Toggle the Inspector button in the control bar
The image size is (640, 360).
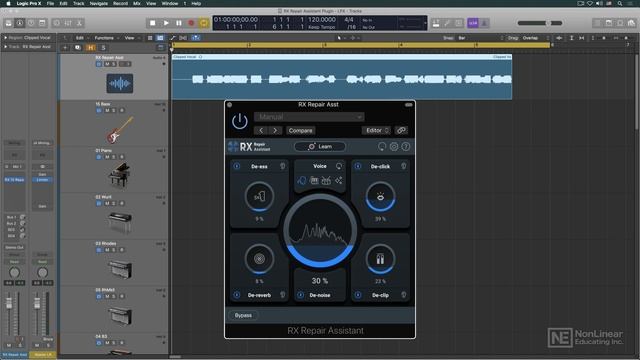tap(20, 23)
